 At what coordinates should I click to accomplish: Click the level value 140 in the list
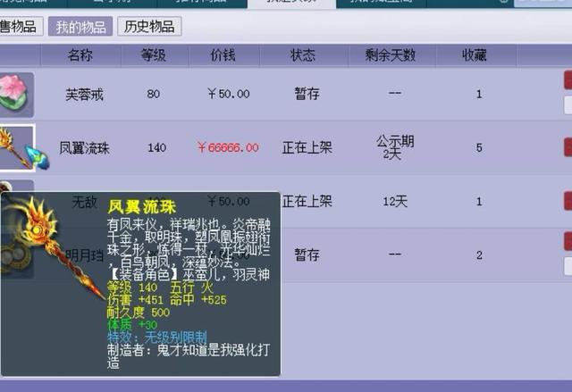click(157, 147)
